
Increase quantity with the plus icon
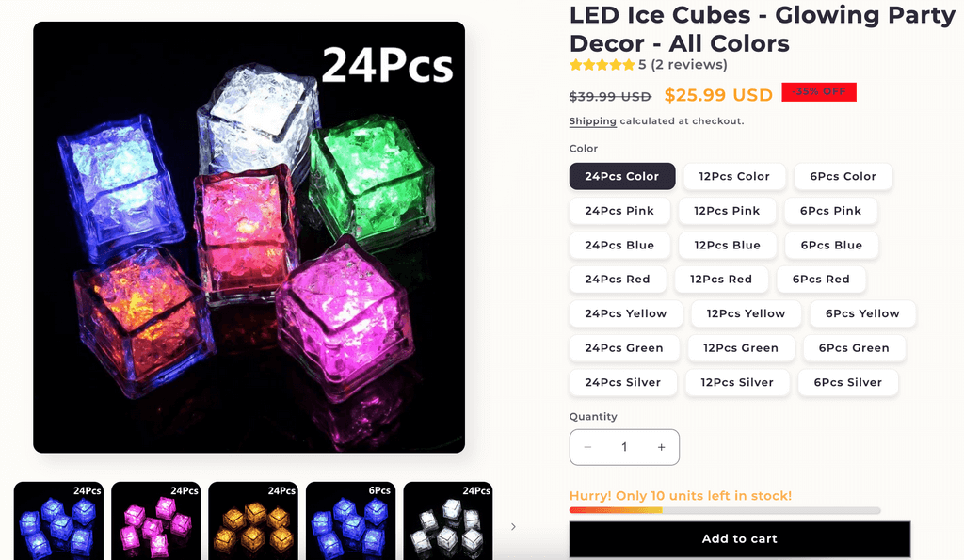pyautogui.click(x=661, y=447)
